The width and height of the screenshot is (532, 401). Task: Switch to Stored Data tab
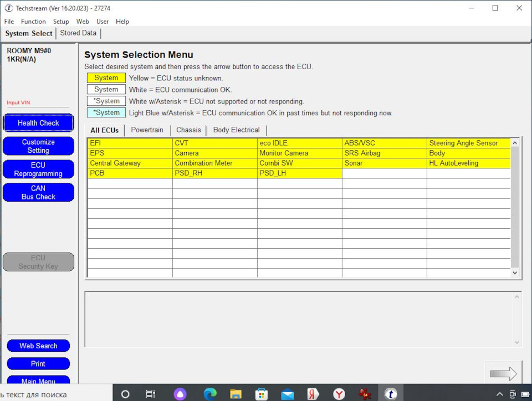tap(78, 33)
